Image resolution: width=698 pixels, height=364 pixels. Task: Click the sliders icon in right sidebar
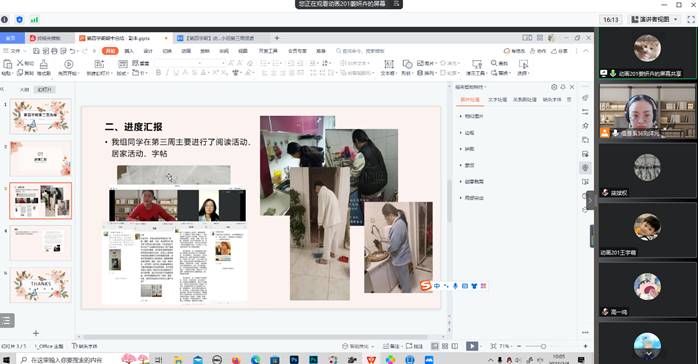[x=585, y=112]
